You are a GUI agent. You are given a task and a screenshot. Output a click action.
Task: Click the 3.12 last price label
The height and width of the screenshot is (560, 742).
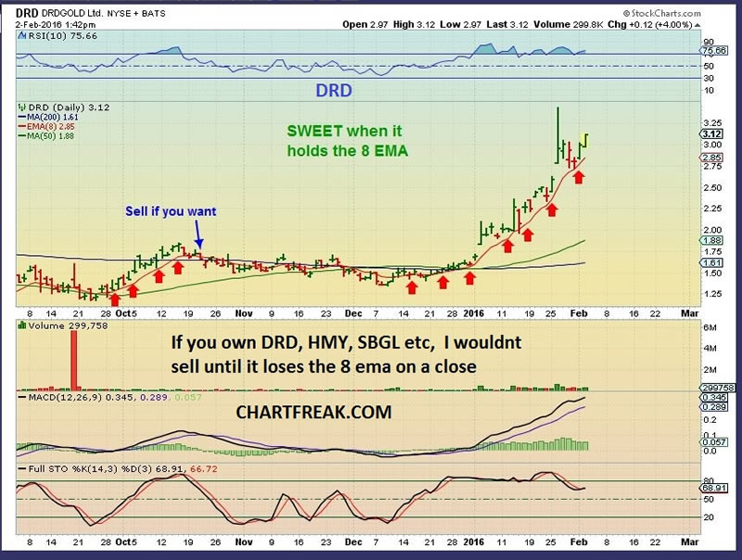(x=712, y=134)
